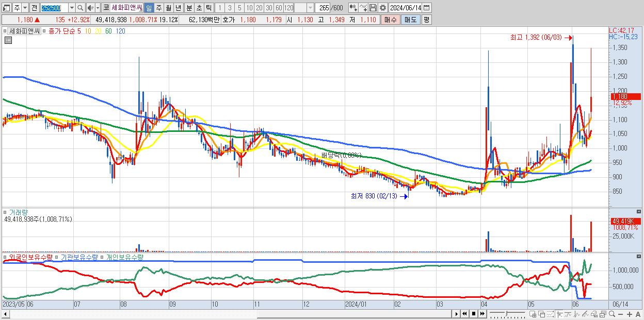Open the 주 type dropdown arrow

[25, 8]
